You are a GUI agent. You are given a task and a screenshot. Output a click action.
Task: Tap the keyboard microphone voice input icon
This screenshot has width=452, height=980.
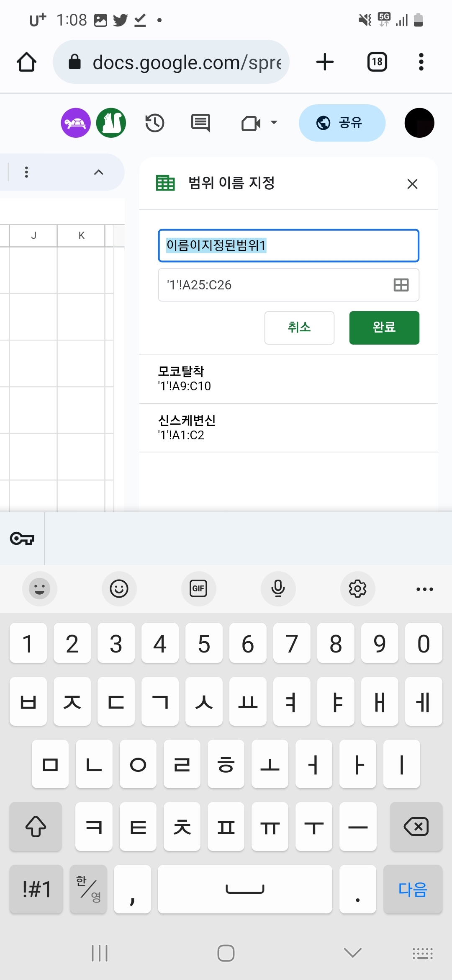(x=278, y=589)
